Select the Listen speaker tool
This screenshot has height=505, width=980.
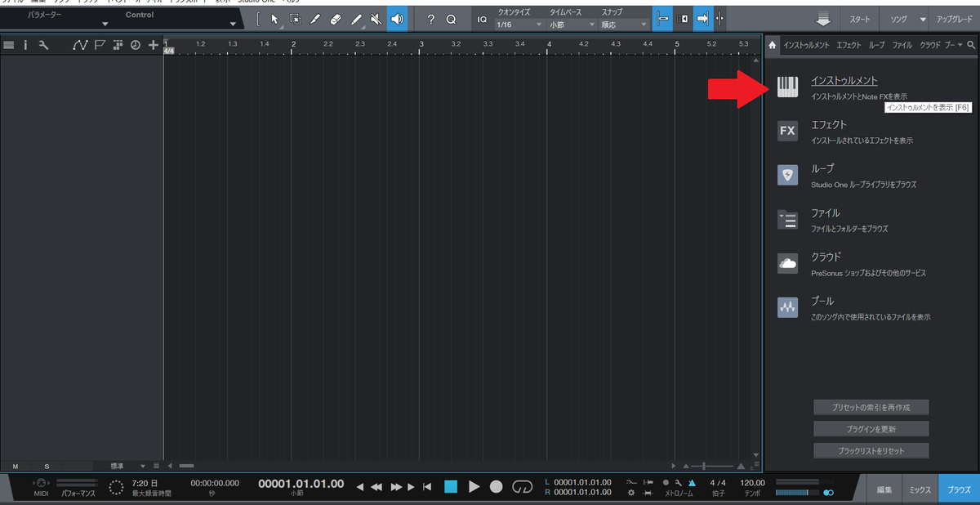tap(397, 19)
